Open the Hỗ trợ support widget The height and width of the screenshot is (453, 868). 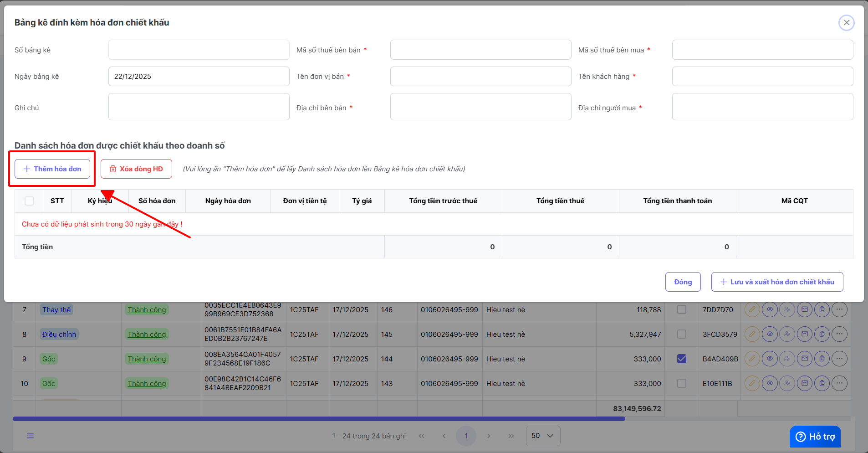pyautogui.click(x=815, y=437)
